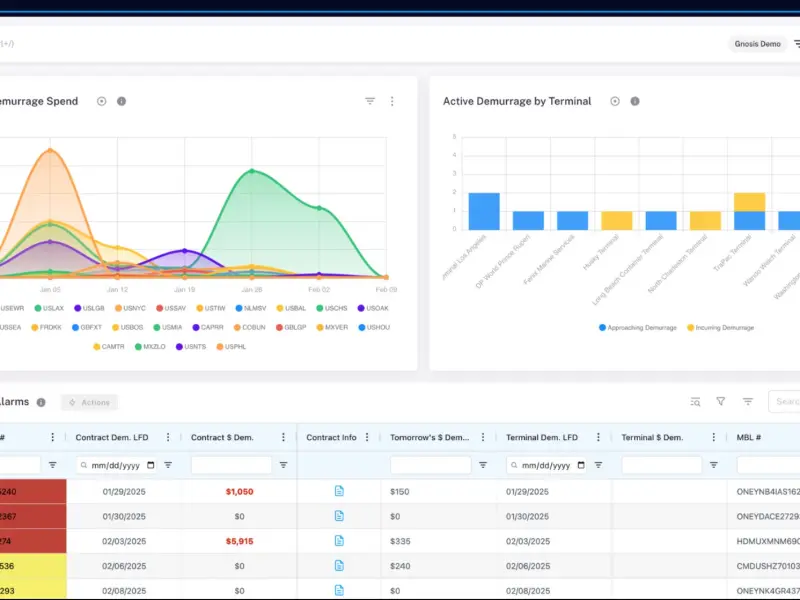Click the Tomorrow's $ Dem. filter input field
Screen dimensions: 800x600
(430, 465)
